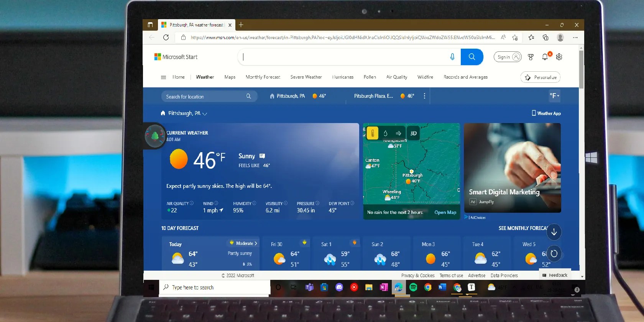Click the Feedback button
Image resolution: width=644 pixels, height=322 pixels.
[555, 275]
